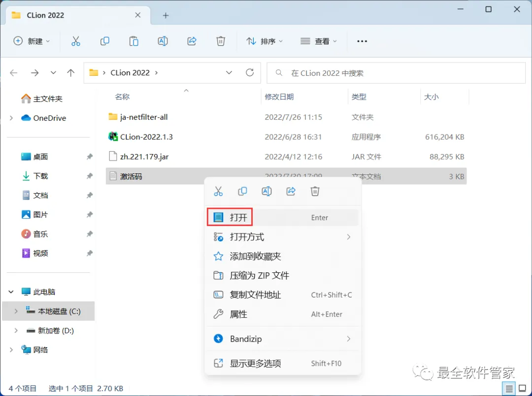Expand the Local Disk (C:) node
532x396 pixels.
click(x=16, y=311)
